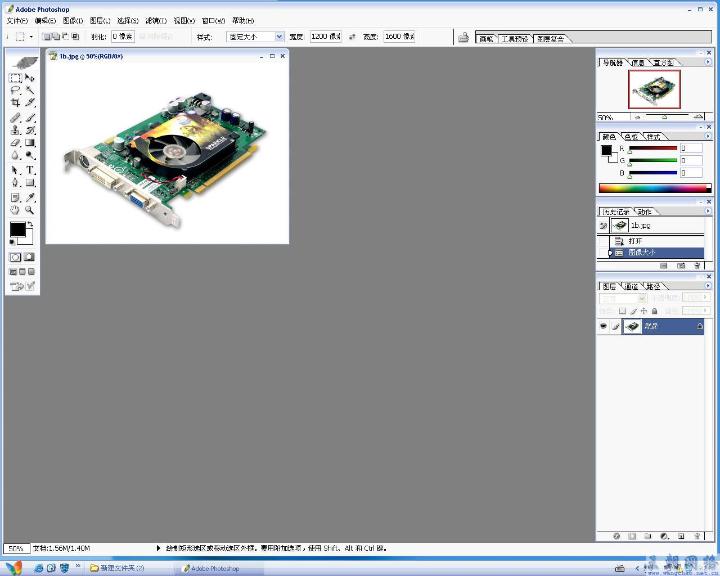Click create new snapshot icon in History panel
This screenshot has height=576, width=720.
(681, 265)
